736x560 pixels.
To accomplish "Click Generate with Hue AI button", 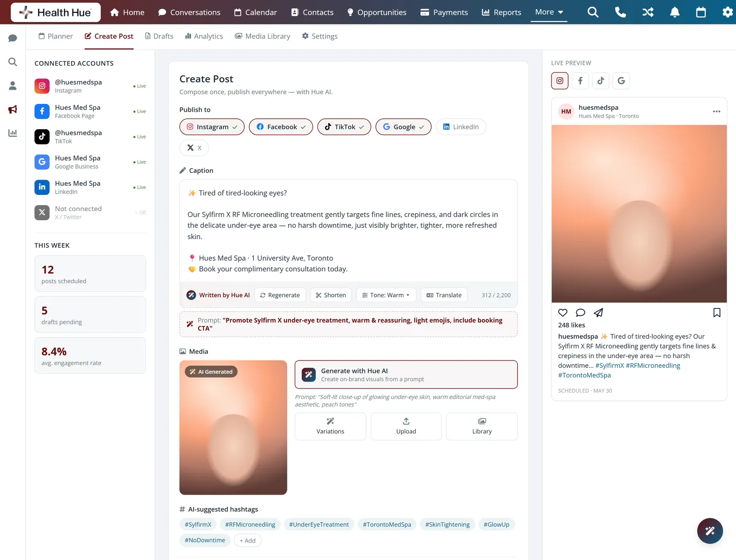I will [406, 375].
